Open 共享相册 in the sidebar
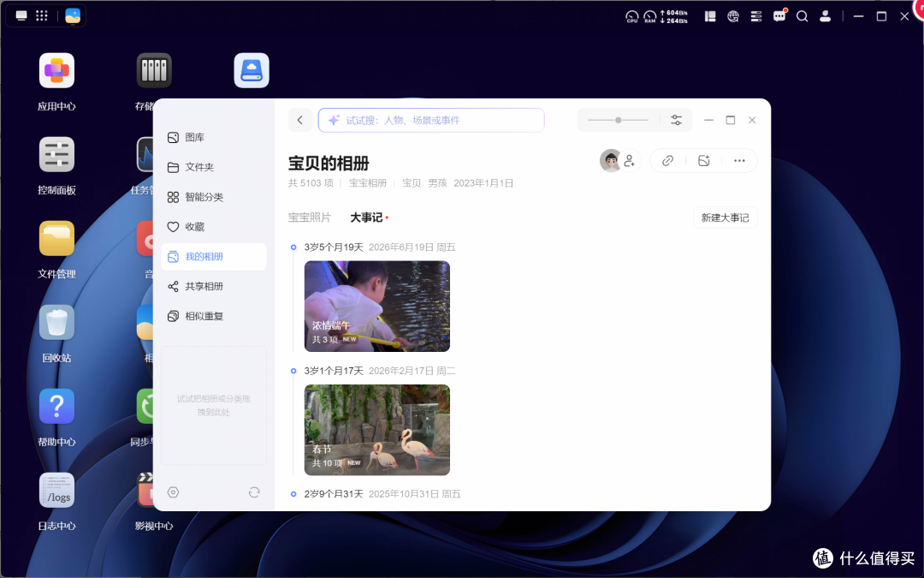 tap(213, 286)
